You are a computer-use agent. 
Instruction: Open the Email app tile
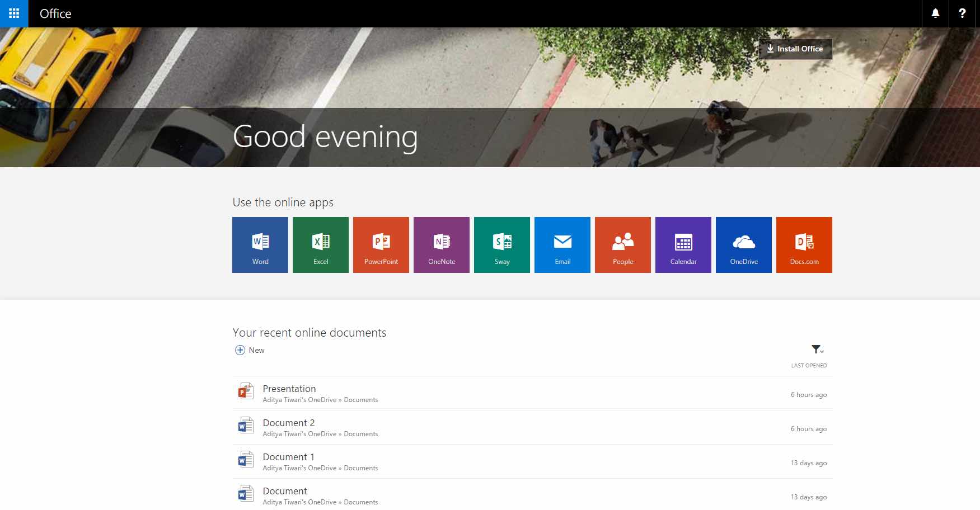point(562,244)
